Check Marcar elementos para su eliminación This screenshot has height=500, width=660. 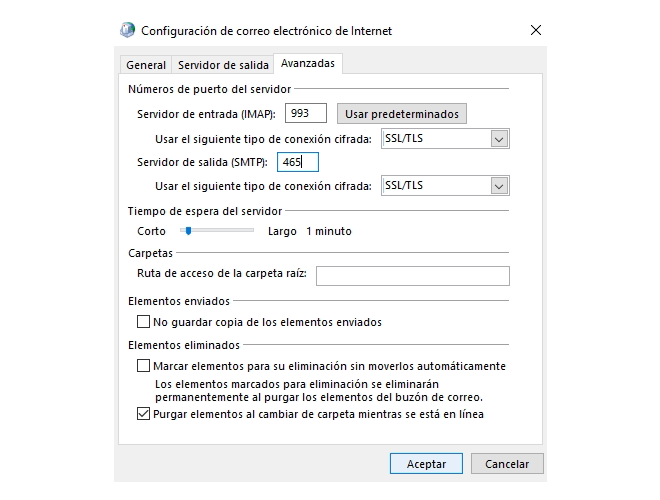click(x=143, y=366)
